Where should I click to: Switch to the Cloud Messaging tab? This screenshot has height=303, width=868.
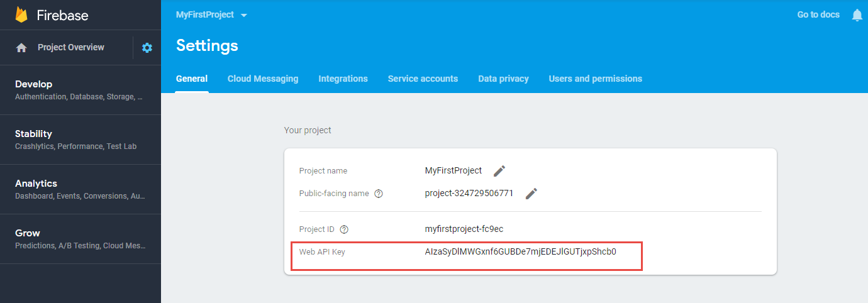[263, 79]
